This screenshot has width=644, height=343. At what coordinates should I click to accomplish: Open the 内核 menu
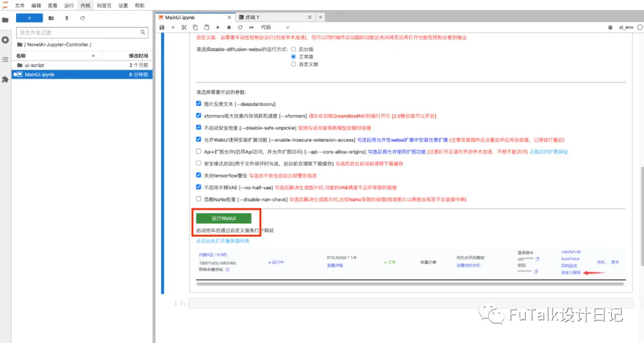[x=85, y=6]
